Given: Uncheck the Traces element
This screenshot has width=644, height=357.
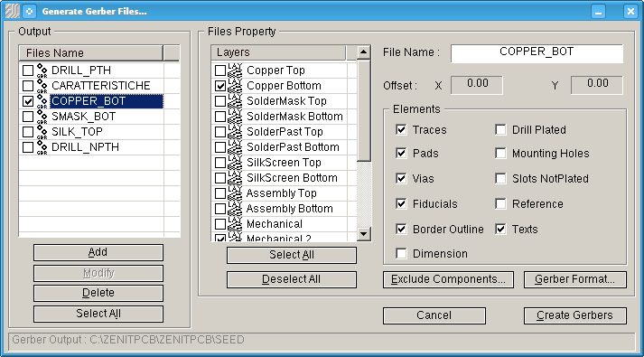Looking at the screenshot, I should coord(401,130).
